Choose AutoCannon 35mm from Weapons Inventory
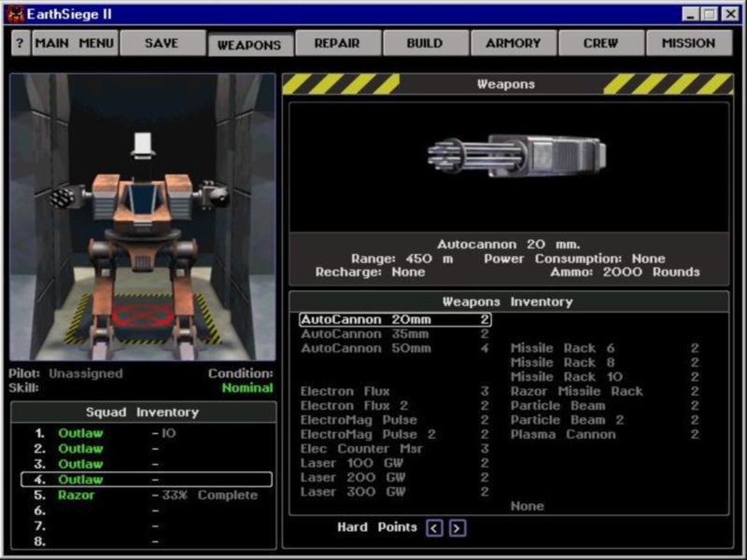 pyautogui.click(x=353, y=333)
